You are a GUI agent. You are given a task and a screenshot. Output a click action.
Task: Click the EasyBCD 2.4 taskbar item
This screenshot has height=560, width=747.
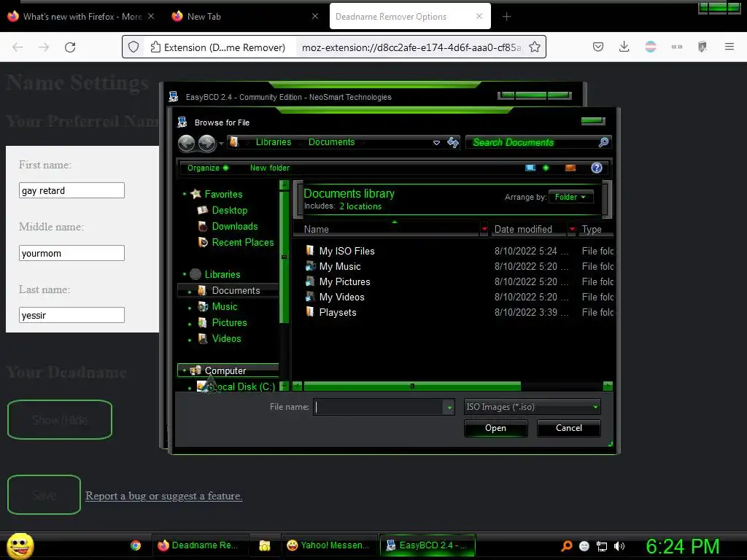tap(427, 545)
